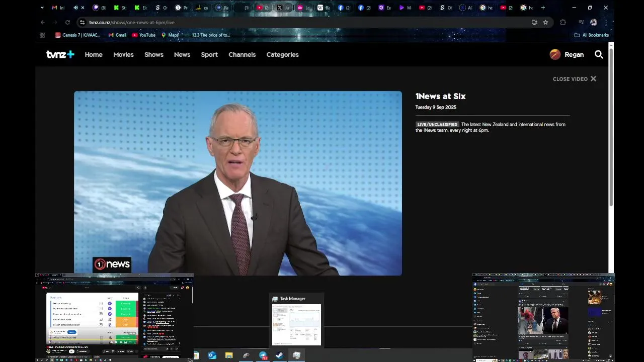
Task: Open the Chrome extensions puzzle icon
Action: (x=563, y=22)
